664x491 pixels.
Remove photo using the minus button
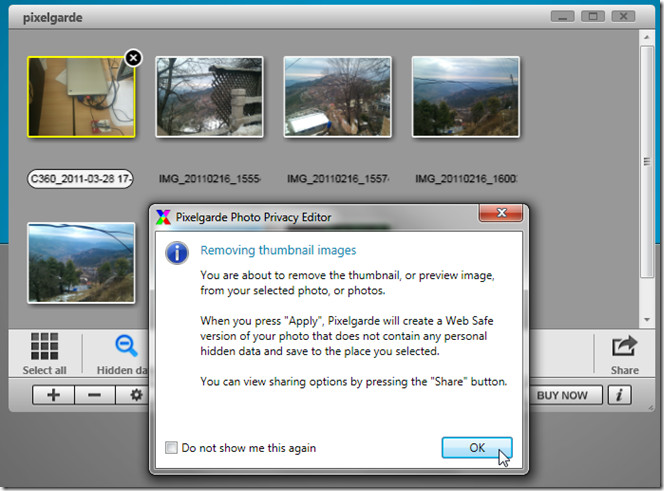pyautogui.click(x=94, y=395)
